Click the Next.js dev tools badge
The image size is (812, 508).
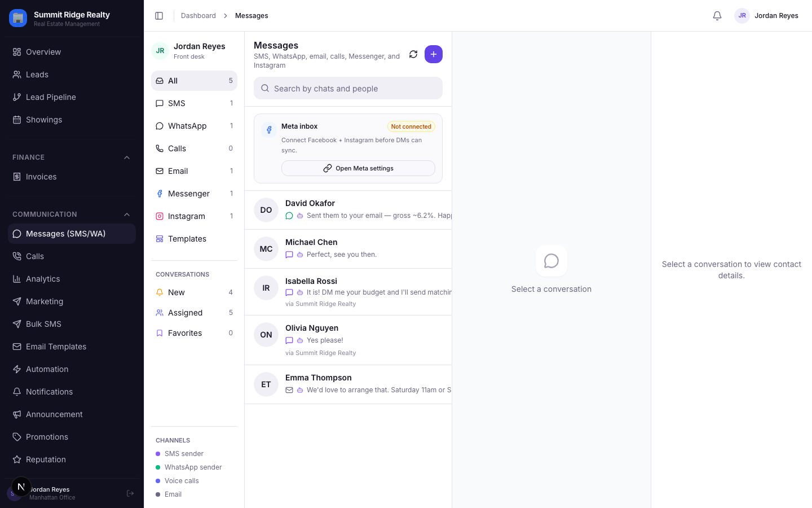[x=21, y=487]
